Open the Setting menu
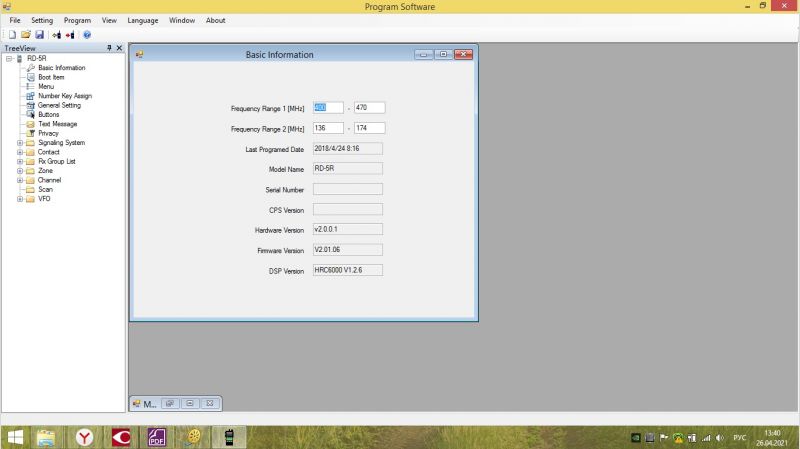The height and width of the screenshot is (449, 800). pyautogui.click(x=42, y=20)
